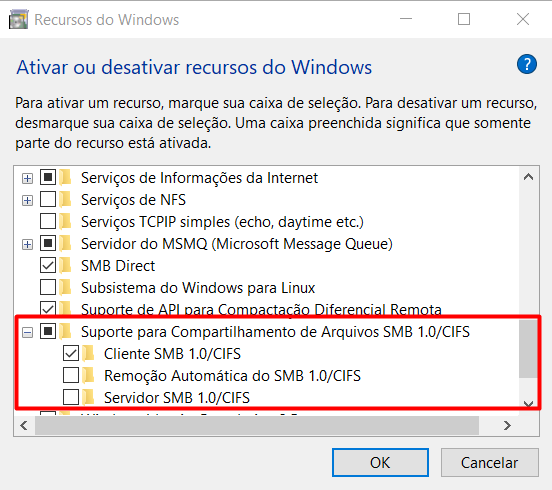Enable Subsistema do Windows para Linux checkbox
552x490 pixels.
point(48,287)
